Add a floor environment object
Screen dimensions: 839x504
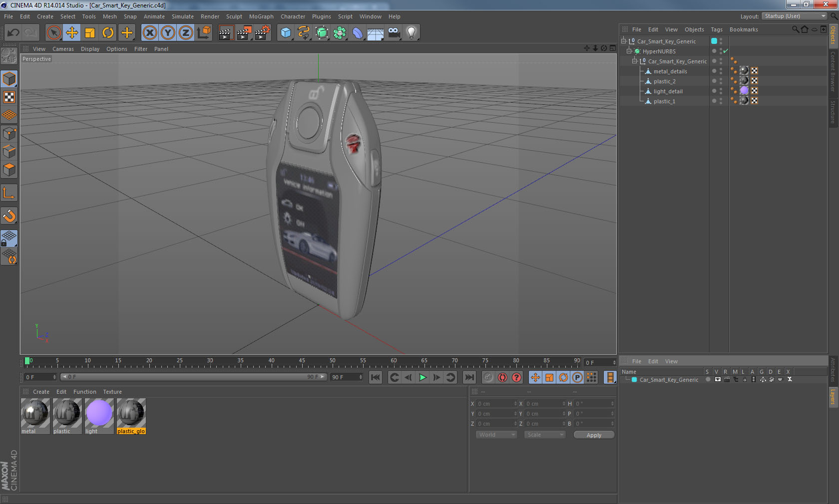[376, 33]
